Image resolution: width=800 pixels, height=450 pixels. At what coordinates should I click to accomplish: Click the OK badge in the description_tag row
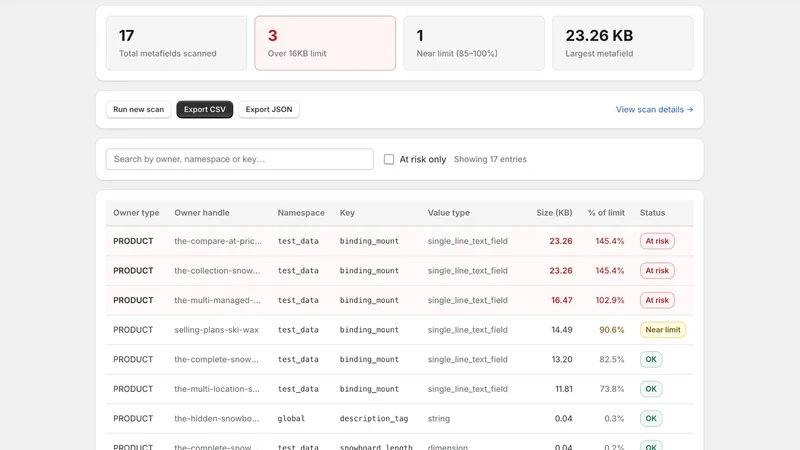[651, 418]
